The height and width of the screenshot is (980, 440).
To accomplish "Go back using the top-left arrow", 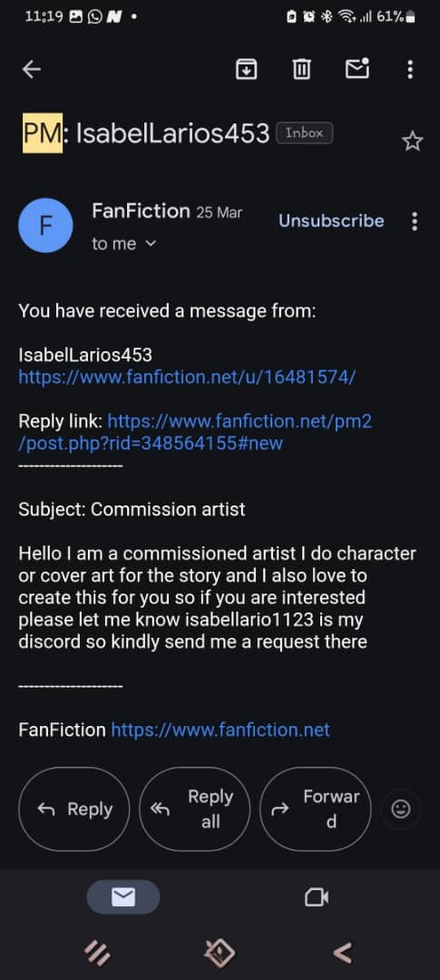I will (x=31, y=69).
